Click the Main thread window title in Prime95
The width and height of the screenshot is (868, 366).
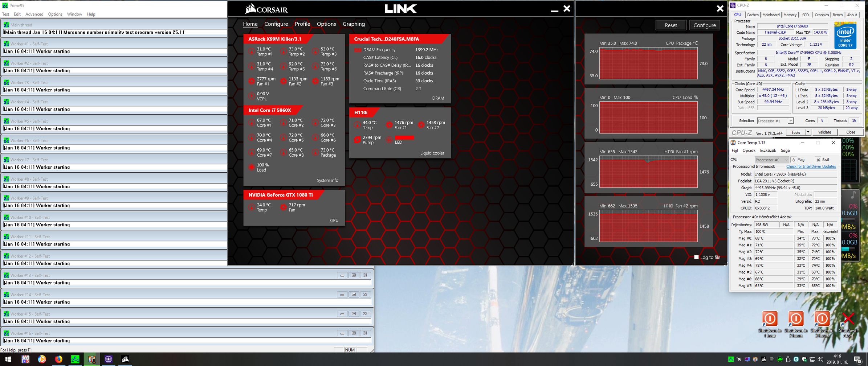(21, 25)
